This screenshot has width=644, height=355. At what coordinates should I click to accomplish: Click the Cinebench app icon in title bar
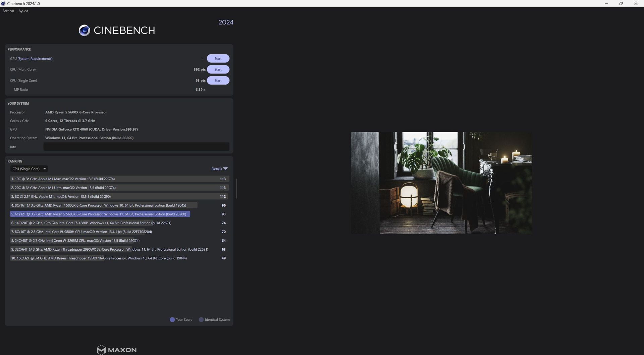[3, 3]
